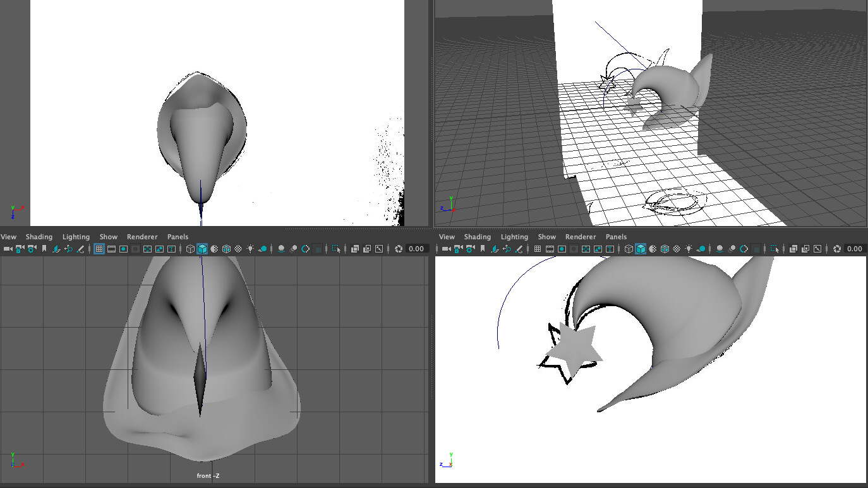Open the Shading menu of the front panel
The height and width of the screenshot is (488, 868).
coord(39,237)
